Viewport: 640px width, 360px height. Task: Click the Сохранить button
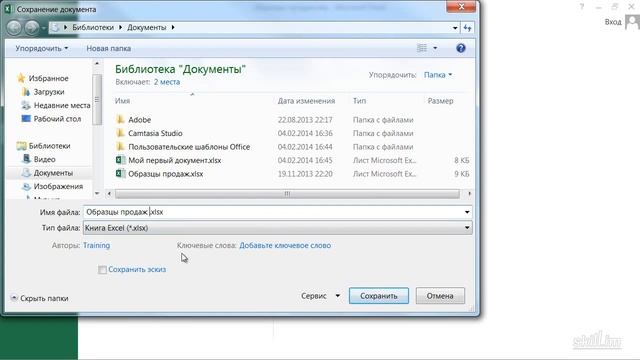(379, 296)
